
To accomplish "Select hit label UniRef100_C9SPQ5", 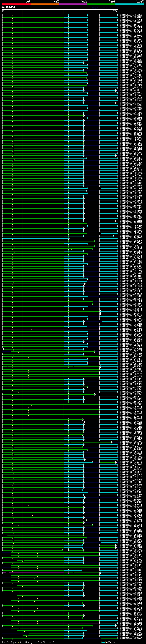I will tap(131, 354).
